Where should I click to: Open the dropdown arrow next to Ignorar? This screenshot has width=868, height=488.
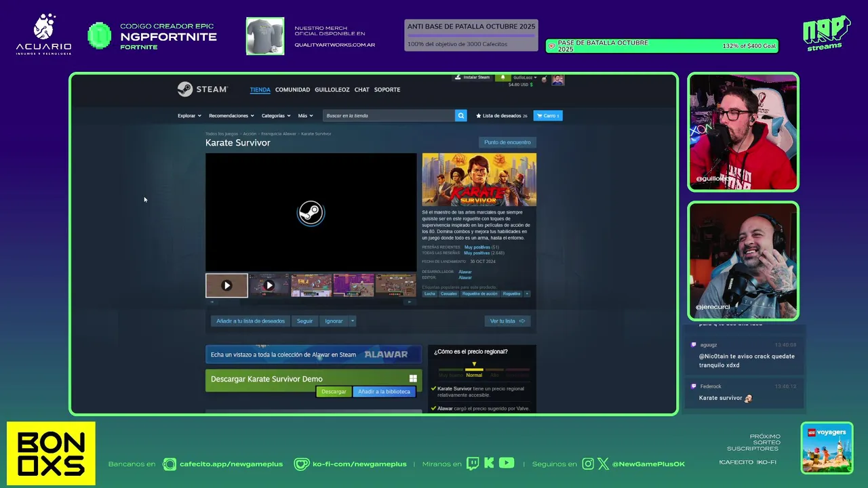pos(352,321)
